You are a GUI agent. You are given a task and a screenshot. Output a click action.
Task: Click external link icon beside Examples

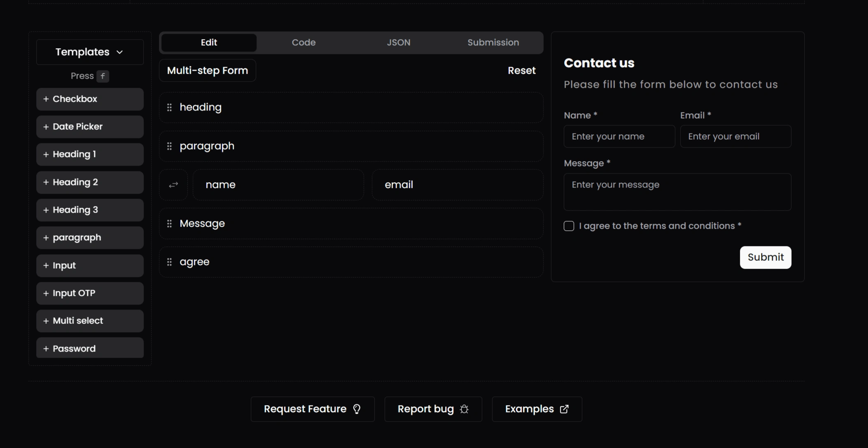click(x=564, y=409)
